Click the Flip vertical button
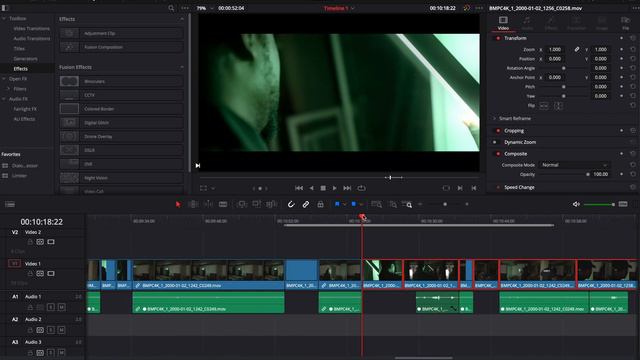The height and width of the screenshot is (360, 640). coord(558,106)
